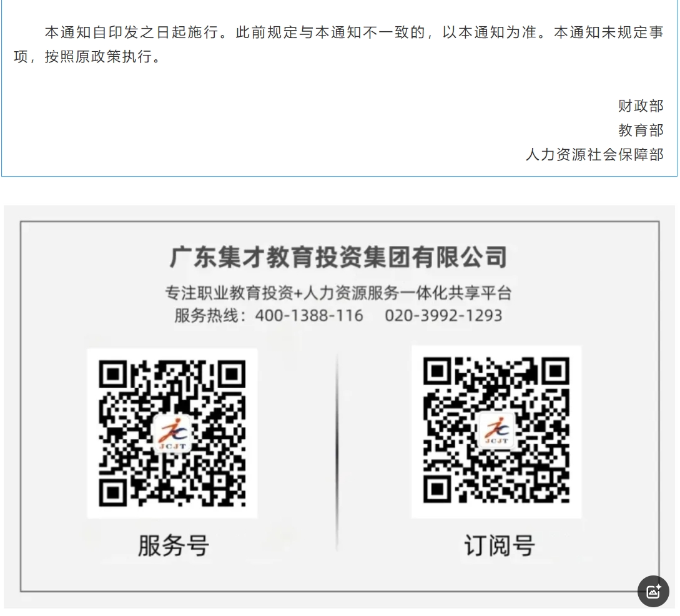The image size is (680, 616).
Task: Click the JCJT logo inside 订阅号 QR code
Action: click(x=496, y=429)
